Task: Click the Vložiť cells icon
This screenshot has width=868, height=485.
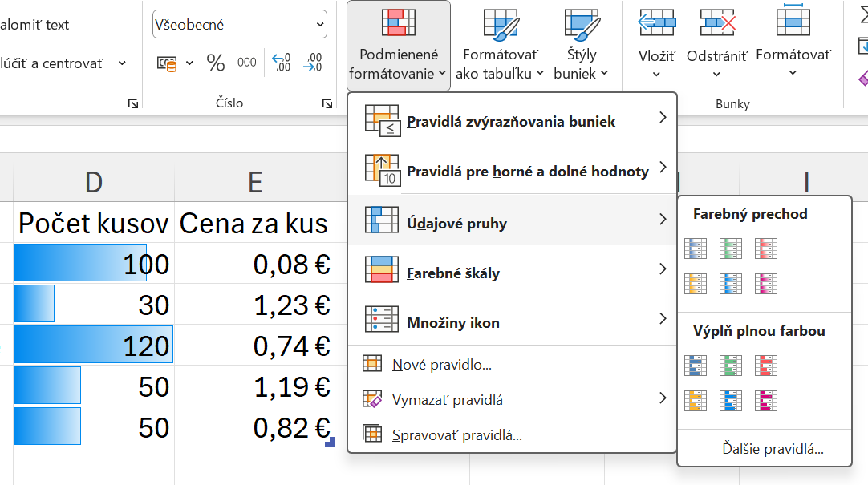Action: pyautogui.click(x=656, y=23)
